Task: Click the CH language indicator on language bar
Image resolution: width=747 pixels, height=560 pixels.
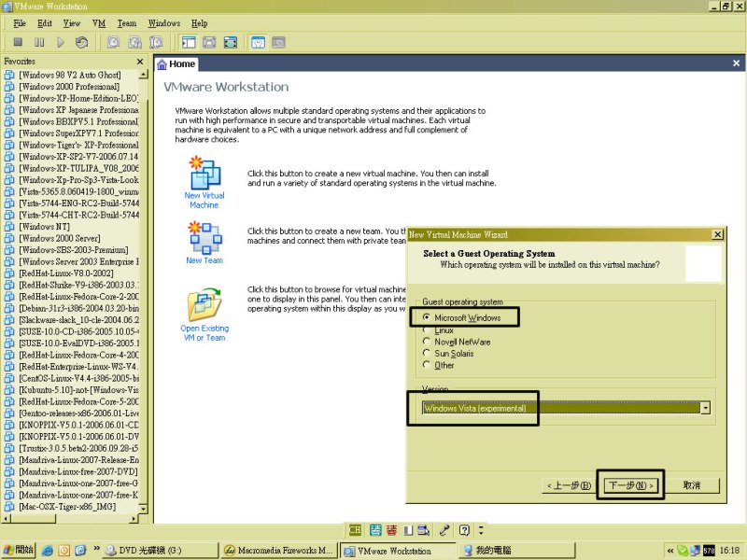Action: (x=355, y=530)
